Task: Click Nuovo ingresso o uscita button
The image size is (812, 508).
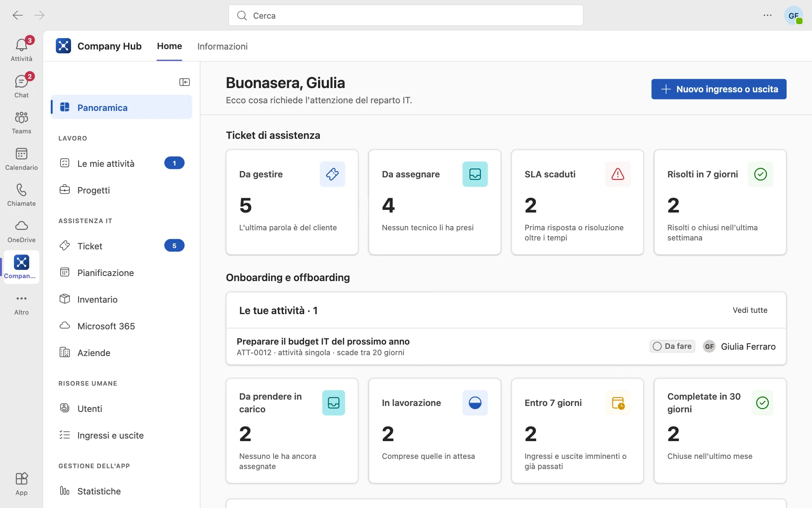Action: pyautogui.click(x=719, y=89)
